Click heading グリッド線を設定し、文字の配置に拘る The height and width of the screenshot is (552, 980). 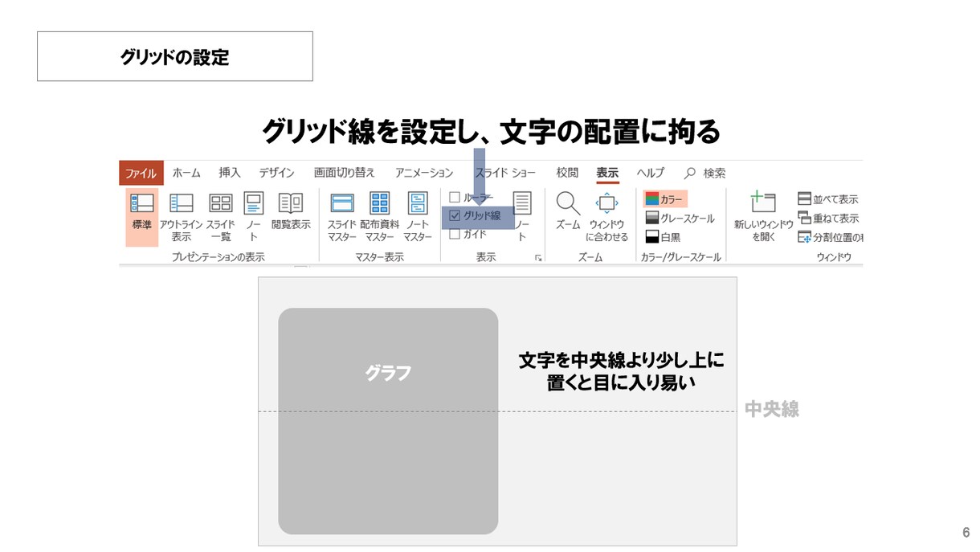coord(492,131)
